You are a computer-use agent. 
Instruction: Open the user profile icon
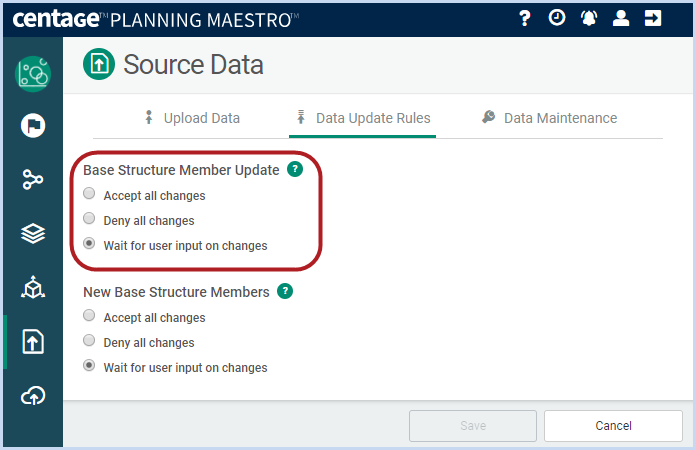pyautogui.click(x=621, y=18)
